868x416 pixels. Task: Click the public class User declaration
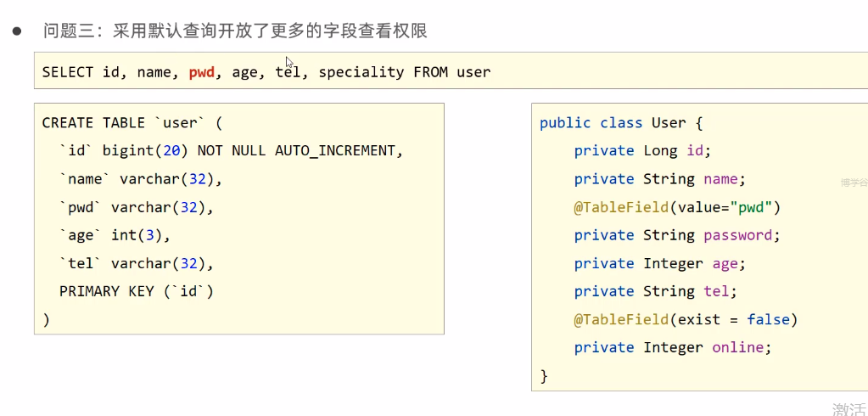tap(621, 123)
